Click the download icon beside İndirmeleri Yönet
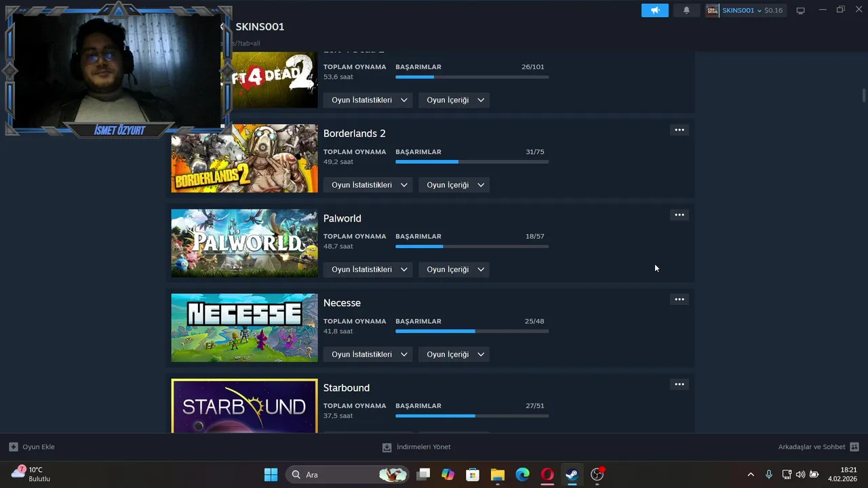This screenshot has height=488, width=868. [387, 447]
